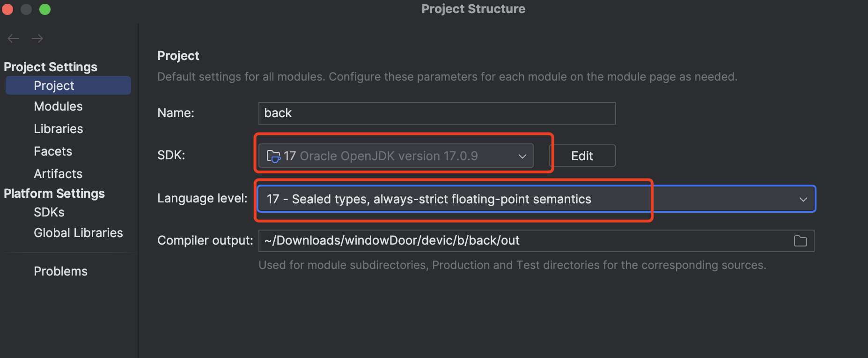Viewport: 868px width, 358px height.
Task: Click the Compiler output path field
Action: [x=515, y=241]
